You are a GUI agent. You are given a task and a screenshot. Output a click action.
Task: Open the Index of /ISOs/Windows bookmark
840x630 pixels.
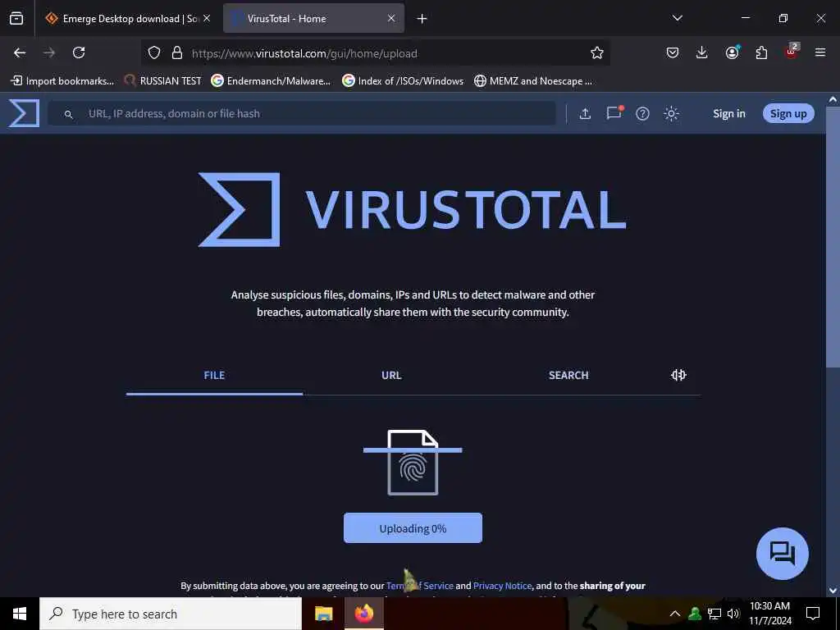403,81
